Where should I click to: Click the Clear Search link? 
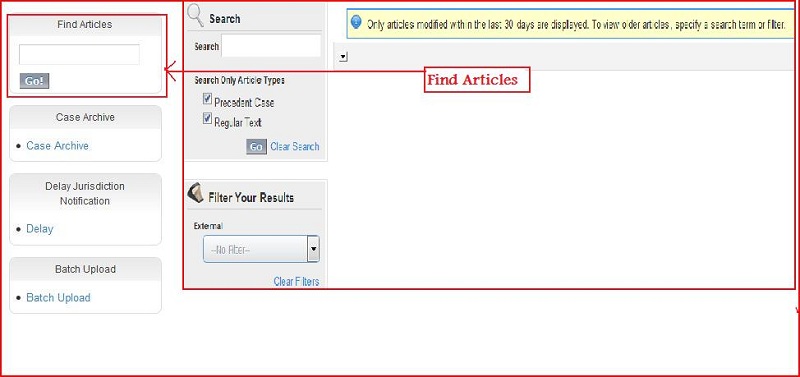coord(295,146)
